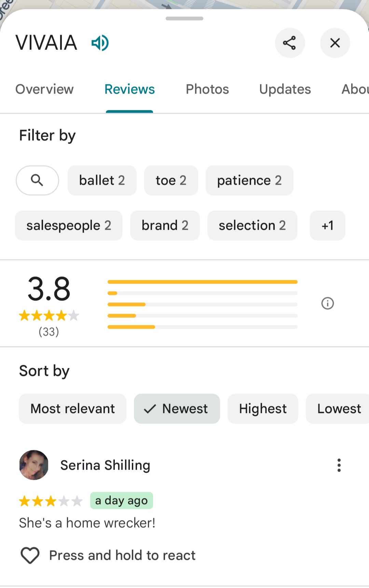
Task: Filter reviews by salespeople keyword
Action: point(69,225)
